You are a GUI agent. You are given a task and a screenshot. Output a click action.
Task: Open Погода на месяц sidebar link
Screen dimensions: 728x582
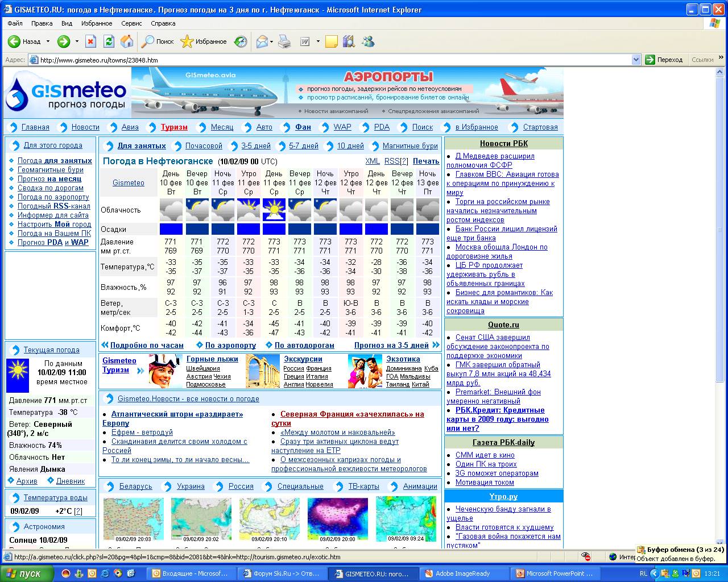(49, 178)
